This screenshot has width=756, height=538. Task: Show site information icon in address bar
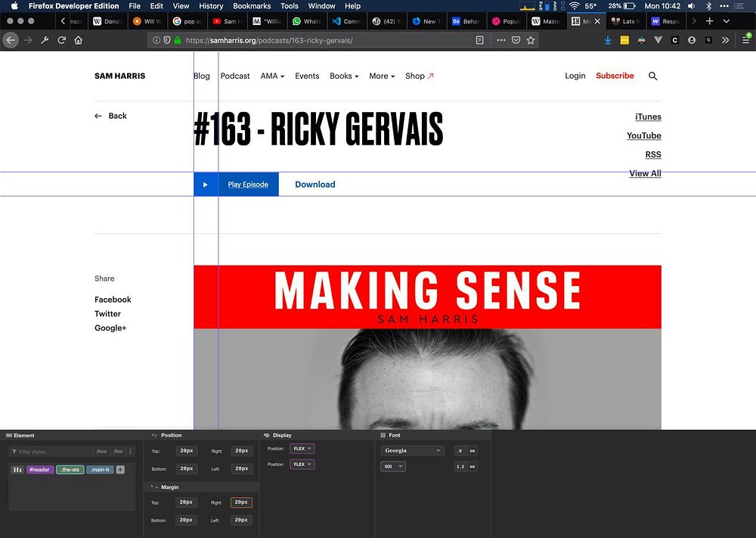tap(156, 41)
